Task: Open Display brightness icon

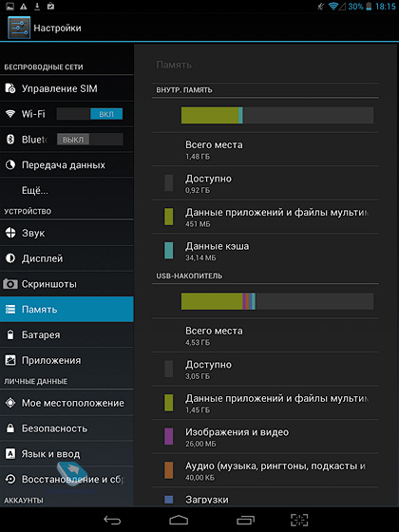Action: (x=10, y=258)
